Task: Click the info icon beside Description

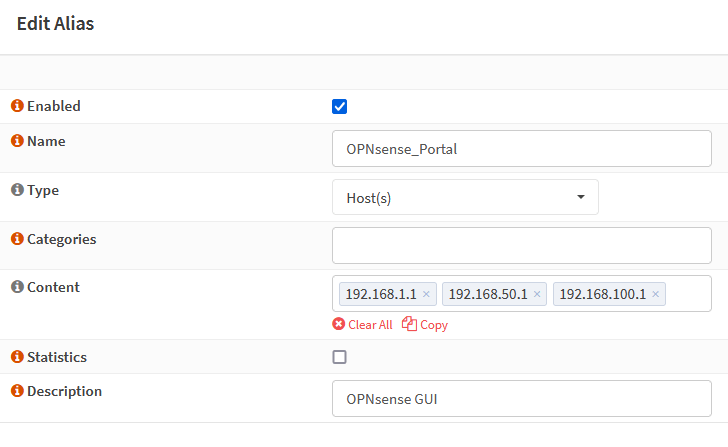Action: (16, 391)
